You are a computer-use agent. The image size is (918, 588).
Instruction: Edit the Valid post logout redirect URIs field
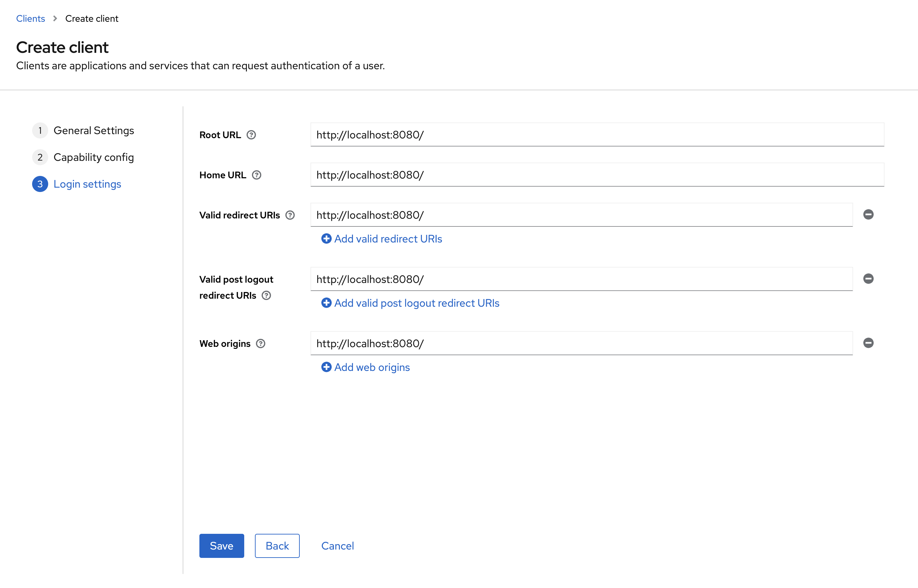click(581, 279)
